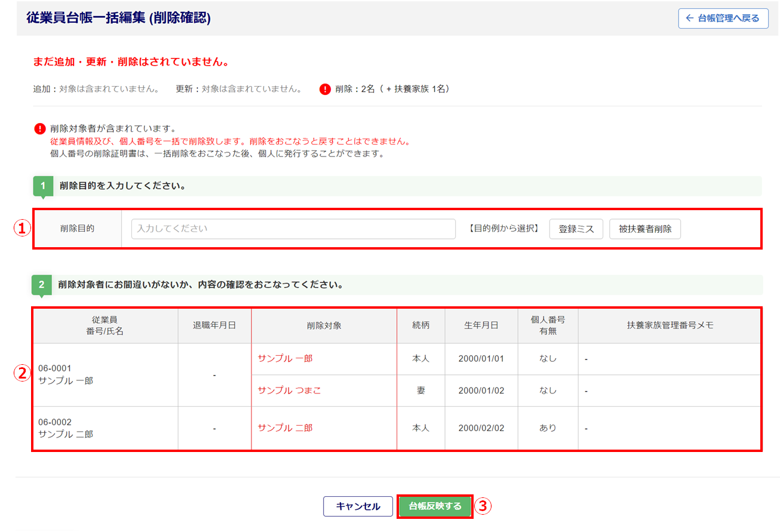780x532 pixels.
Task: Select the 登録ミス purpose example button
Action: (576, 229)
